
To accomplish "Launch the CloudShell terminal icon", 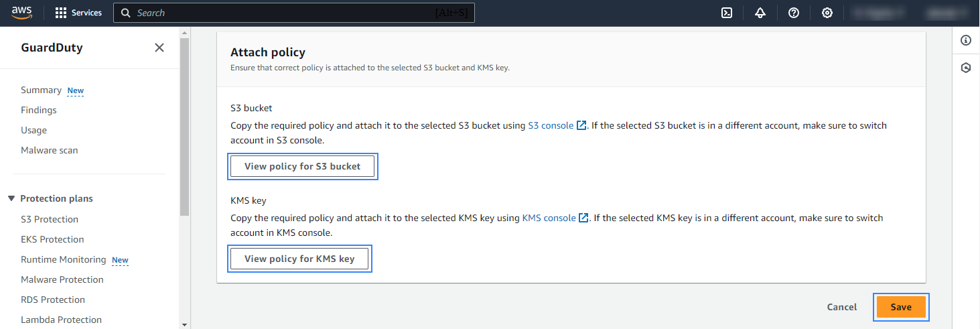I will point(727,13).
